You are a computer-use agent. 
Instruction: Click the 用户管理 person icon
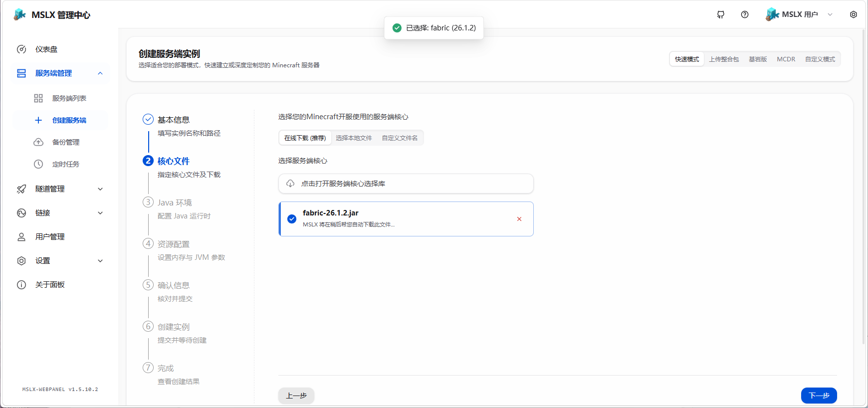pyautogui.click(x=21, y=237)
